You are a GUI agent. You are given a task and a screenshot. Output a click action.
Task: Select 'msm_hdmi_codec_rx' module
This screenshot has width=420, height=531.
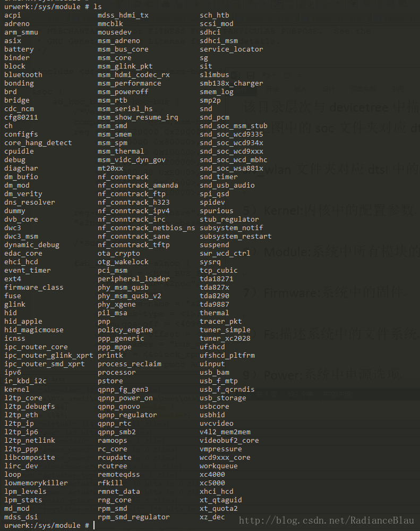coord(134,74)
